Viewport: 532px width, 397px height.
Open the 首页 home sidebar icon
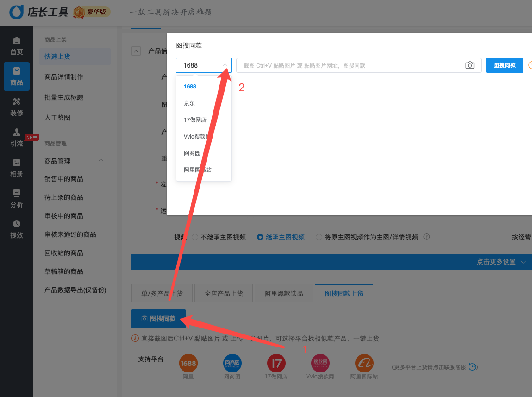point(17,46)
